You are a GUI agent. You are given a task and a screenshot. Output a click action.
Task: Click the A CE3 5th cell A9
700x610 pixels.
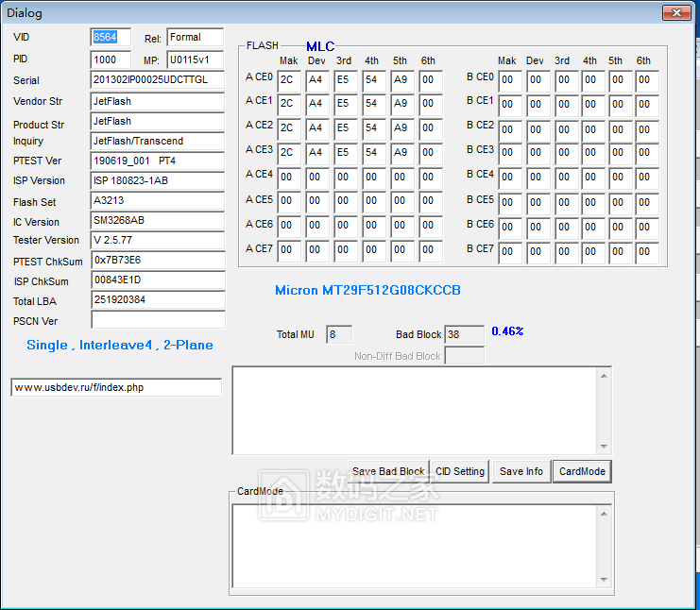tap(402, 154)
